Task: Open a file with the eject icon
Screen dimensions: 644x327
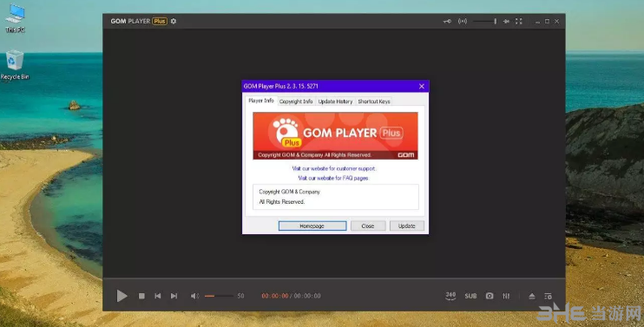Action: (532, 296)
